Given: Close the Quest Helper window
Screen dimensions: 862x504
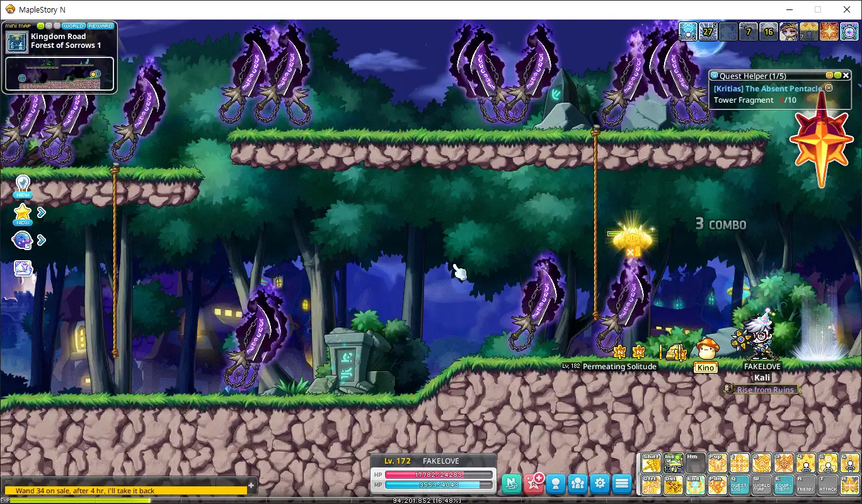Looking at the screenshot, I should (x=846, y=75).
